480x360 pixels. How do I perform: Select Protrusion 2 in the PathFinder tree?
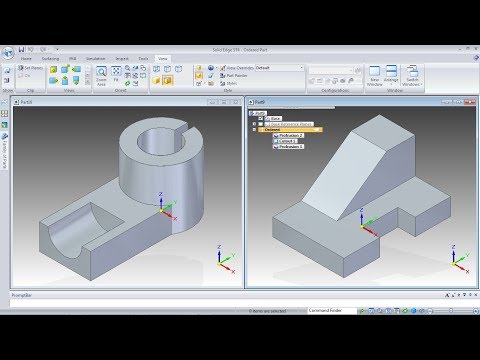click(x=288, y=136)
